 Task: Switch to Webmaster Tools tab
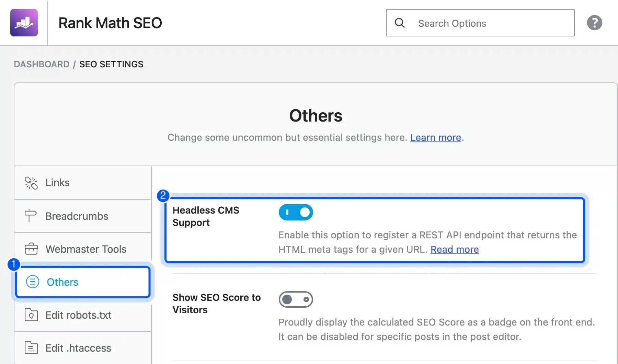(x=83, y=249)
